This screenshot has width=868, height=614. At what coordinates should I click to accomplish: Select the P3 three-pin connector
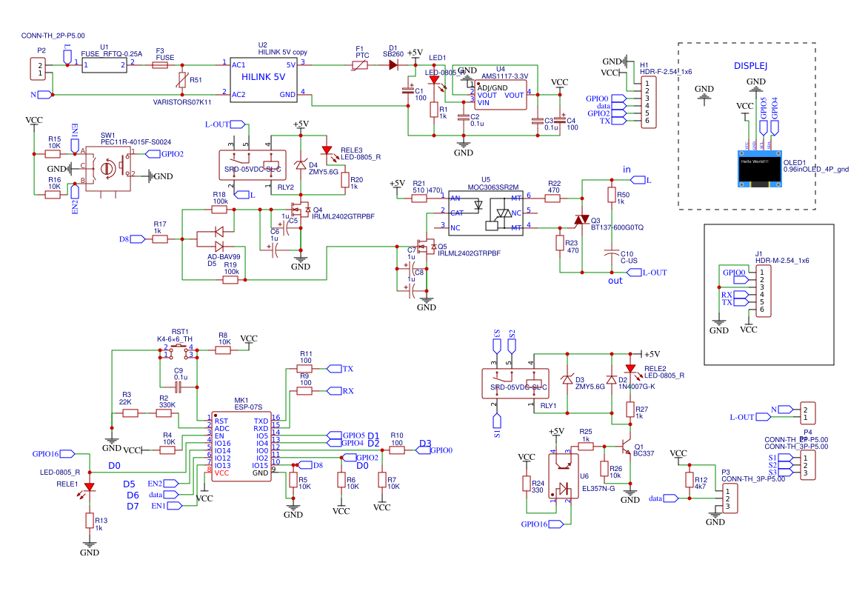[x=729, y=498]
